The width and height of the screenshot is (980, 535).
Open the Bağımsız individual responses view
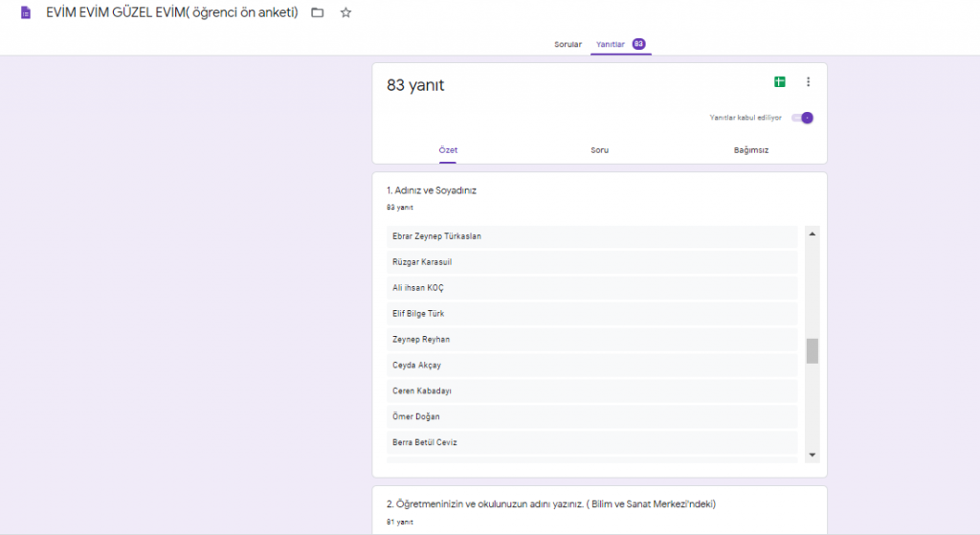tap(751, 150)
